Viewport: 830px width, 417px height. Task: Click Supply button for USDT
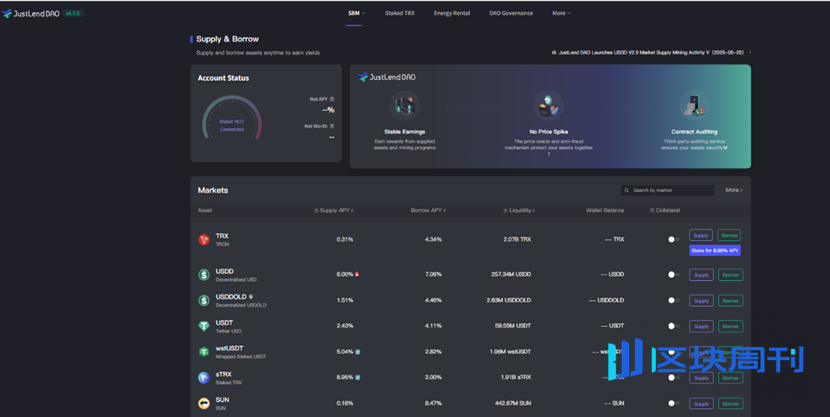click(701, 327)
